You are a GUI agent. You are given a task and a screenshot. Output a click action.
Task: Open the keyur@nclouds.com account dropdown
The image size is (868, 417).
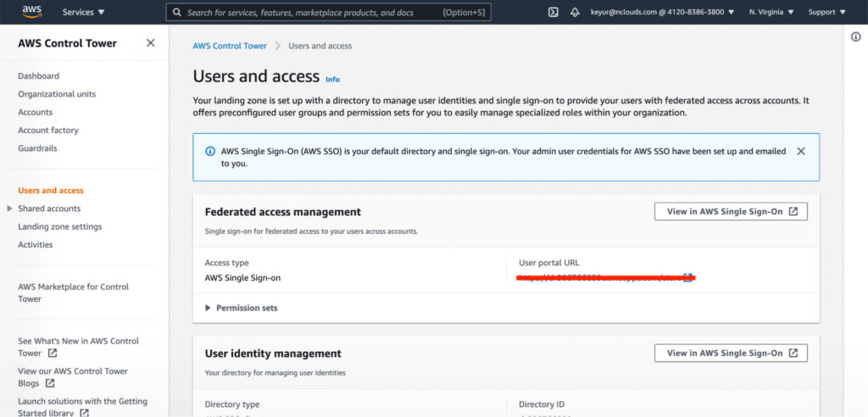pyautogui.click(x=663, y=12)
